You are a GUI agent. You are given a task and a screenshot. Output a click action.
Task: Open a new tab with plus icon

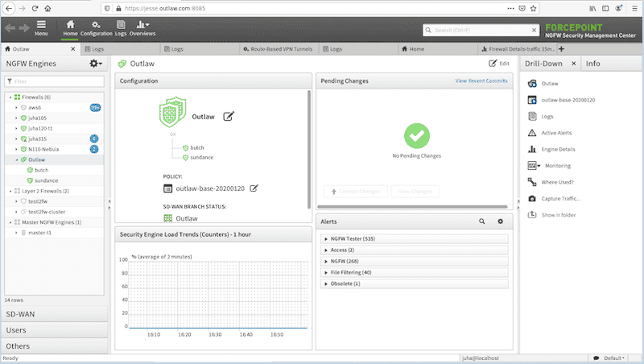point(561,49)
